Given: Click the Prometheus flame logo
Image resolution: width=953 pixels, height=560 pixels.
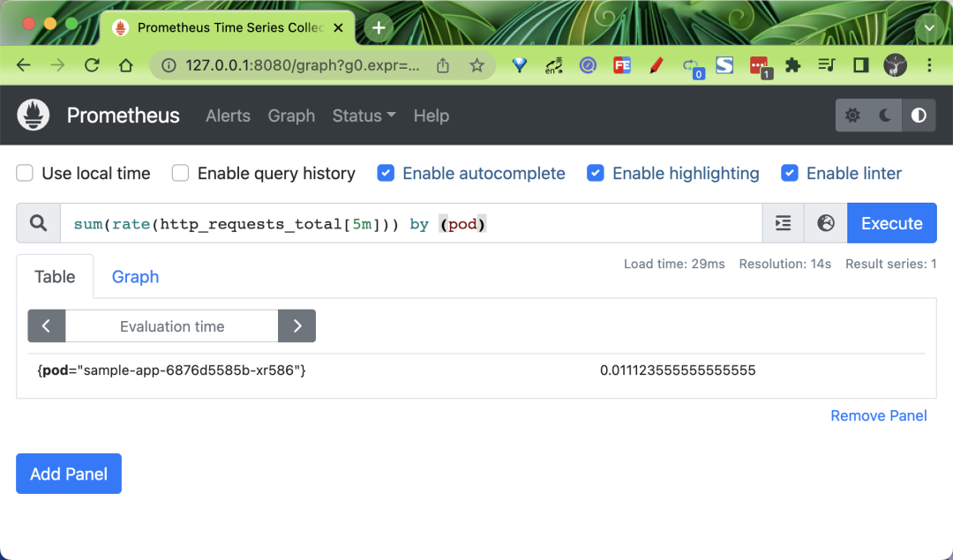Looking at the screenshot, I should [x=34, y=115].
